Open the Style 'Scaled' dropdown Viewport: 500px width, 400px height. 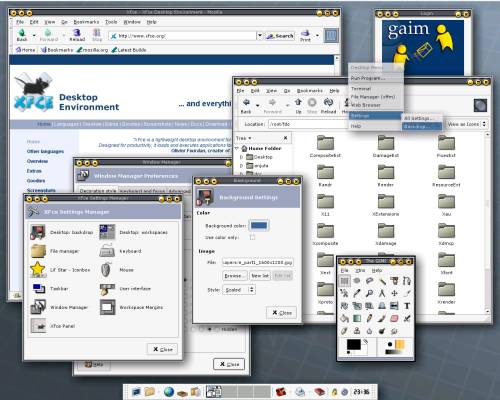239,290
